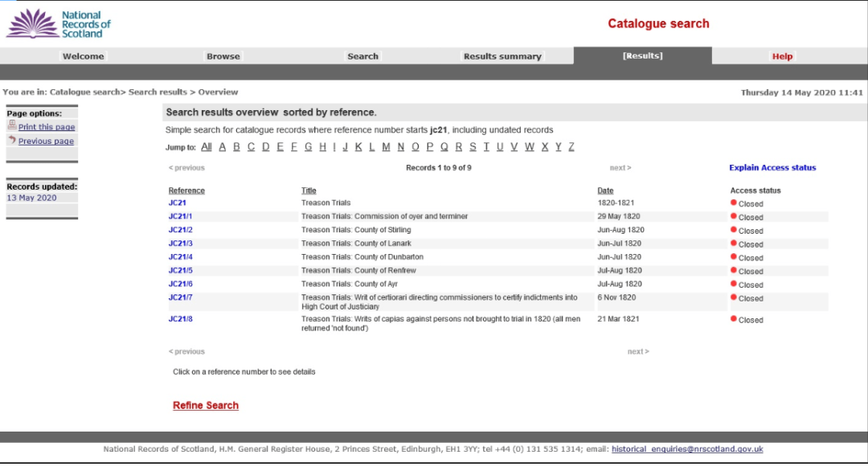Image resolution: width=868 pixels, height=475 pixels.
Task: Jump to letter M in the index
Action: [x=386, y=147]
